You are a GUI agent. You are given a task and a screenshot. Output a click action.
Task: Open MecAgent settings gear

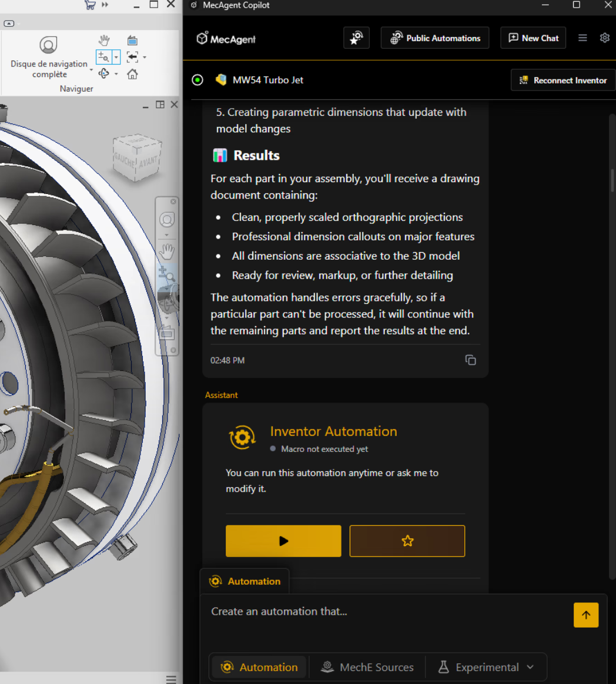pos(605,38)
